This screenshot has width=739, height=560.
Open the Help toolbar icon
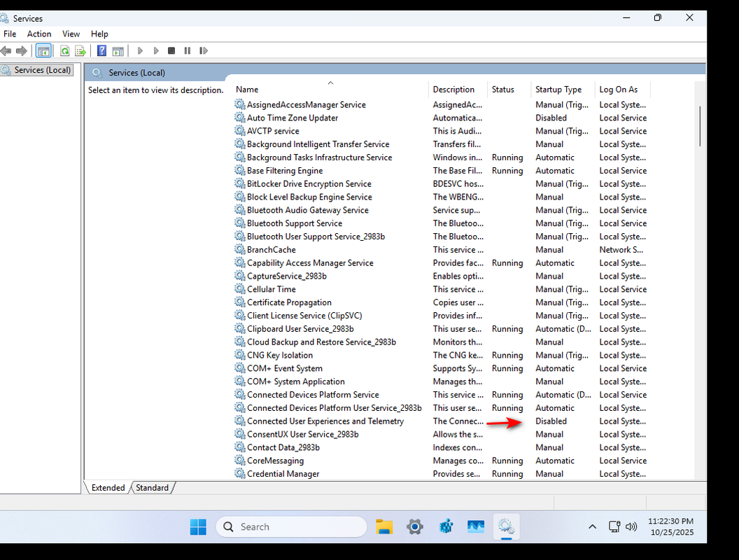(x=101, y=51)
